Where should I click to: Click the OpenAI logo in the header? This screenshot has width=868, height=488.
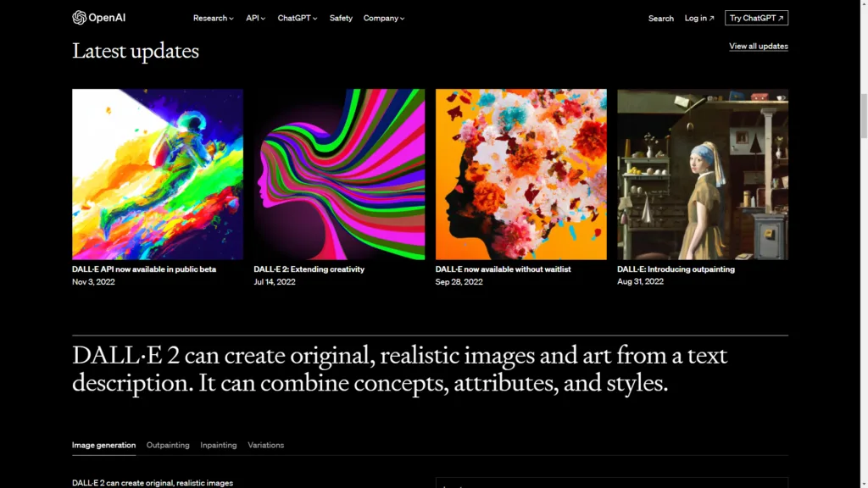coord(98,18)
